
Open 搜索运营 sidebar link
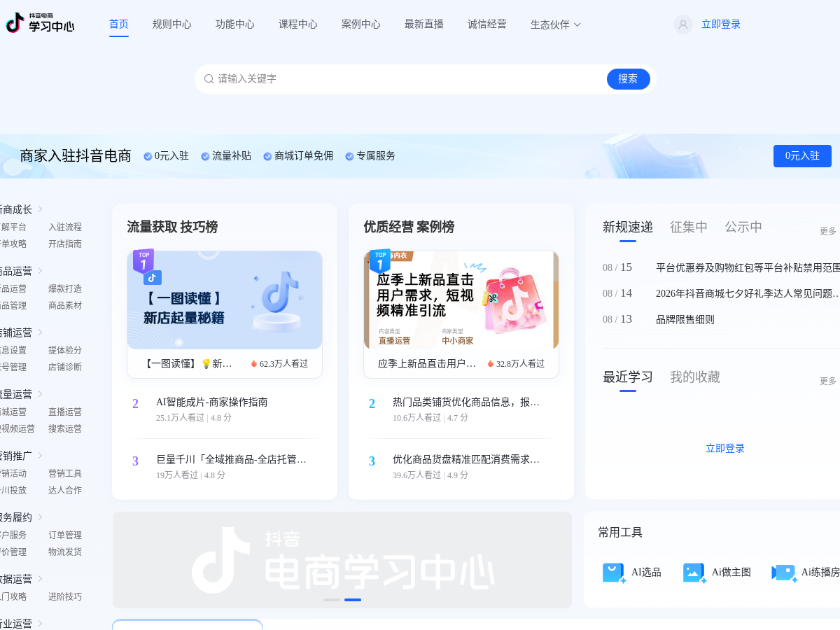click(65, 429)
